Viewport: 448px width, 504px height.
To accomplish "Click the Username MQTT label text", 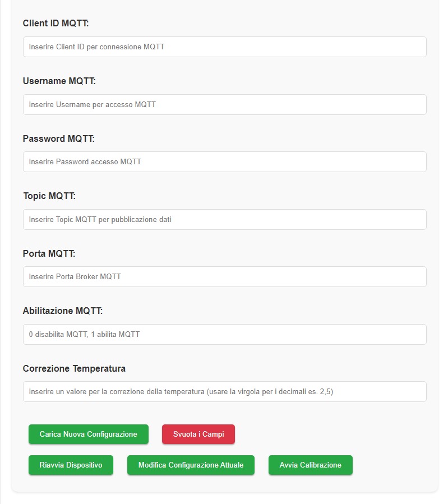I will [59, 81].
